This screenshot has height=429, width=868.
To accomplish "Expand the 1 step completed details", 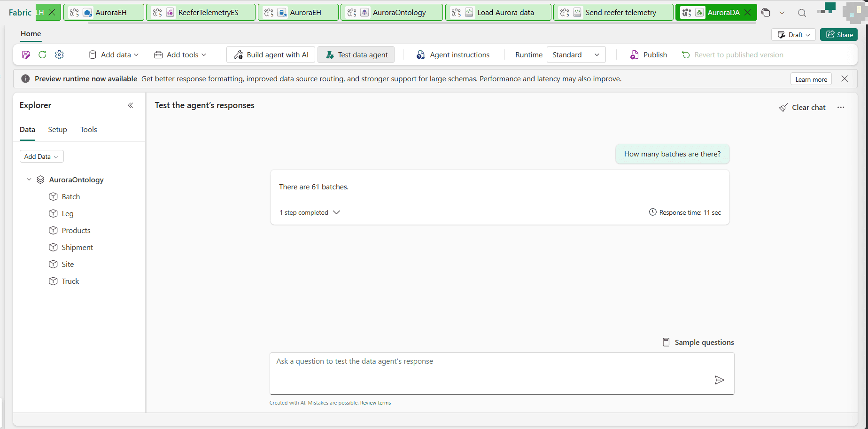I will (x=310, y=212).
